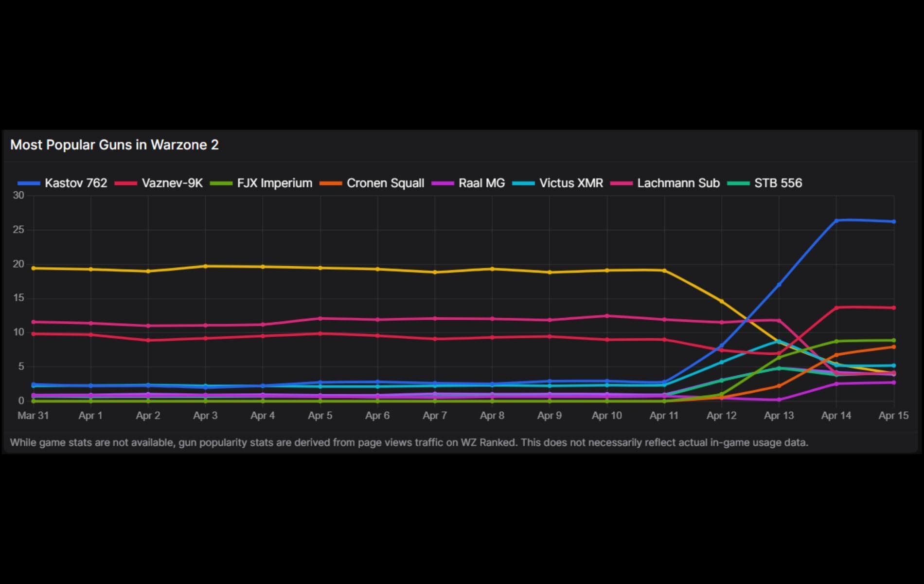The height and width of the screenshot is (584, 924).
Task: Click the green STB 556 legend swatch
Action: click(738, 183)
